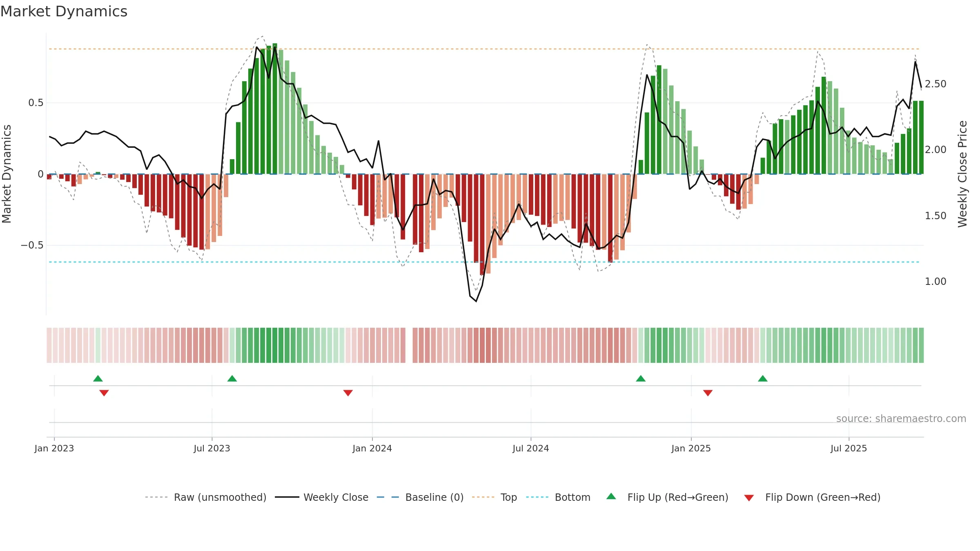Image resolution: width=980 pixels, height=551 pixels.
Task: Toggle the Raw (unsmoothed) legend entry
Action: [x=205, y=497]
